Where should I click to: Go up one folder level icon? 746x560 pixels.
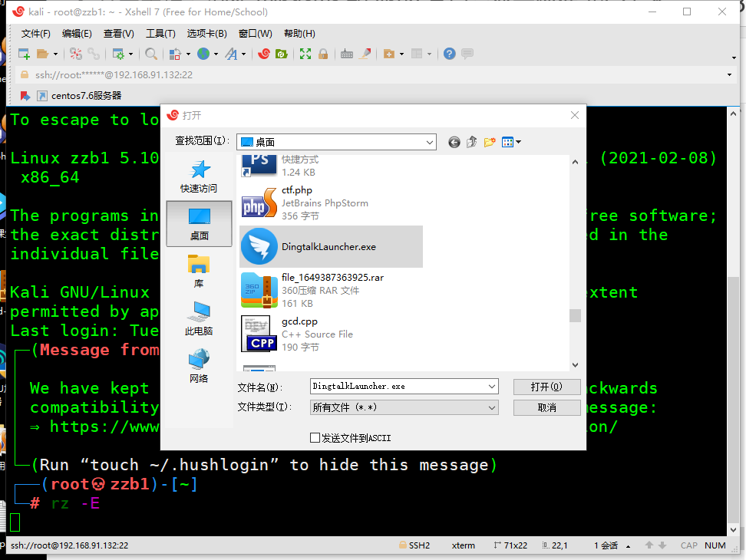[x=471, y=142]
